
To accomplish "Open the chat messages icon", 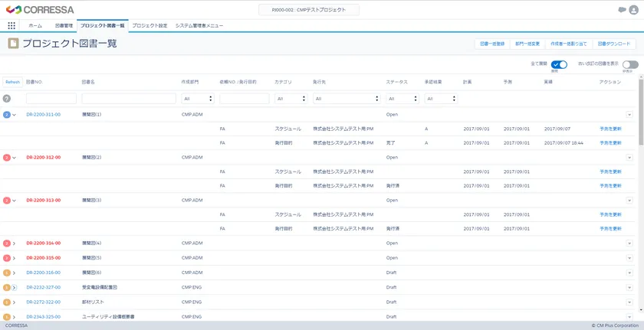I will point(622,10).
